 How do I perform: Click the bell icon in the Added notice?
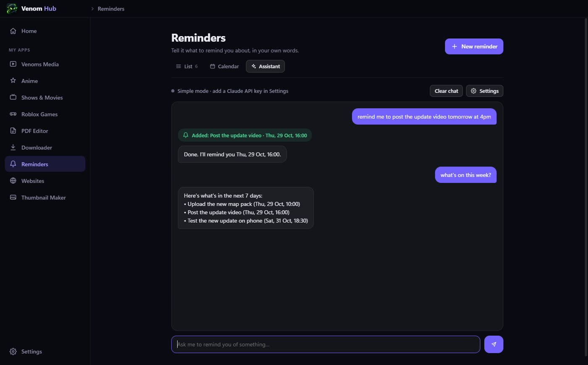(x=186, y=135)
